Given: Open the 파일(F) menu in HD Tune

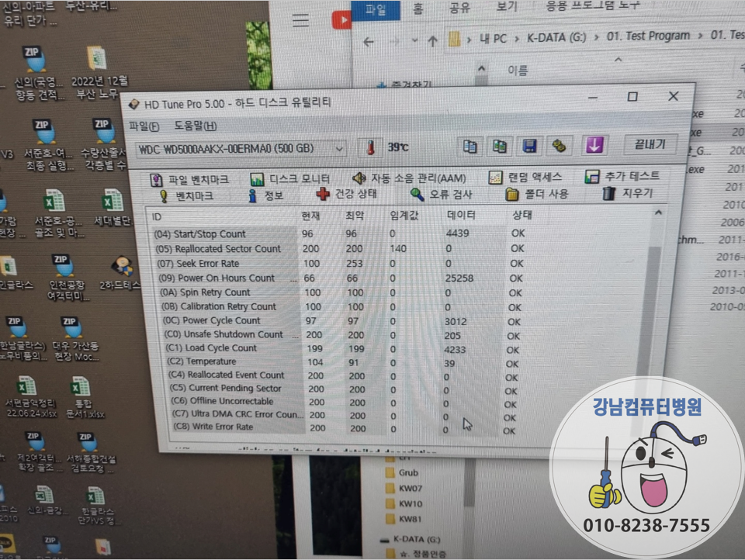Looking at the screenshot, I should (144, 126).
